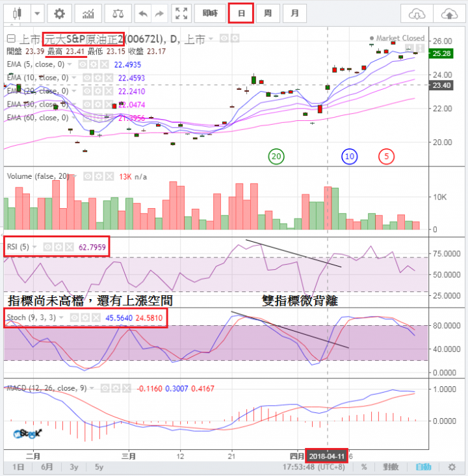Open the indicators list icon
This screenshot has width=468, height=476.
pyautogui.click(x=88, y=14)
